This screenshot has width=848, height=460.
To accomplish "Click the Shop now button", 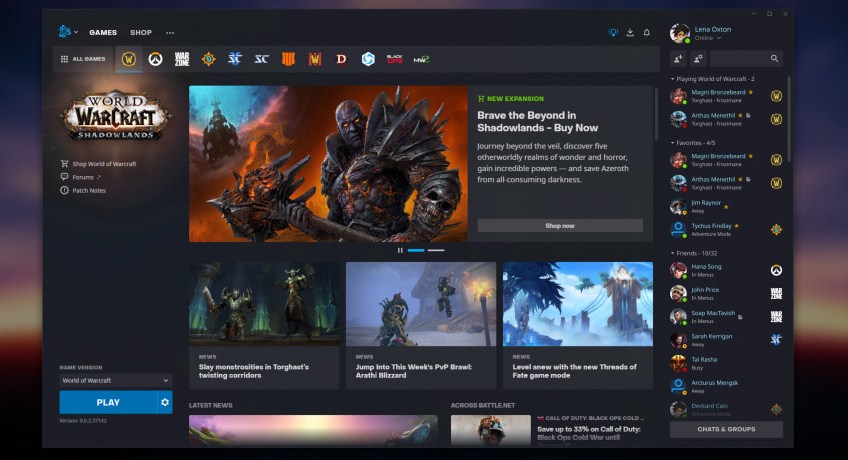I will 560,226.
